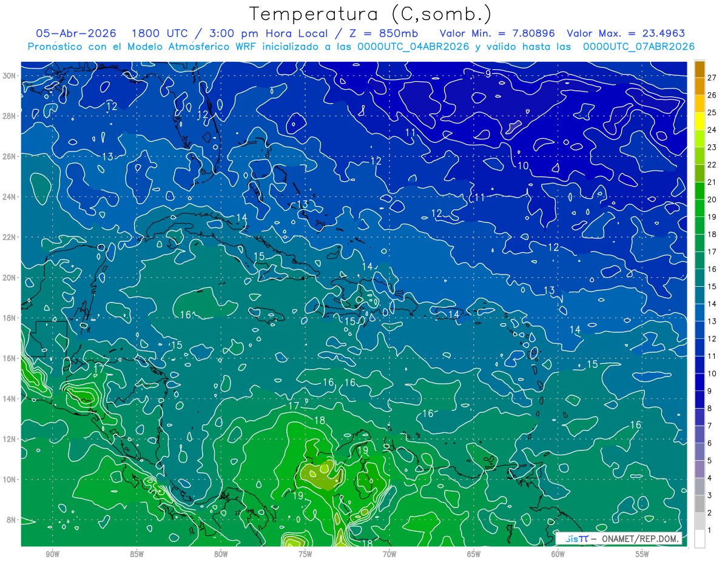Click the 55W longitude axis label
Image resolution: width=728 pixels, height=562 pixels.
642,554
